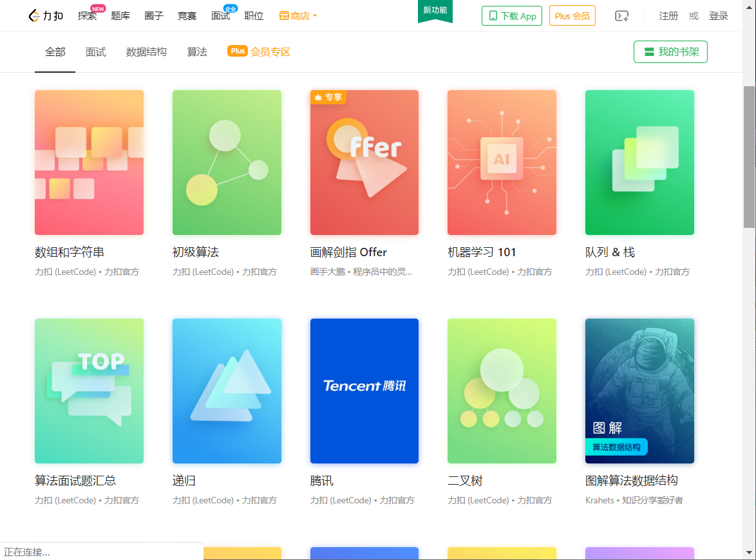The width and height of the screenshot is (756, 560).
Task: Open the 画解剑指 Offer book cover
Action: point(364,162)
